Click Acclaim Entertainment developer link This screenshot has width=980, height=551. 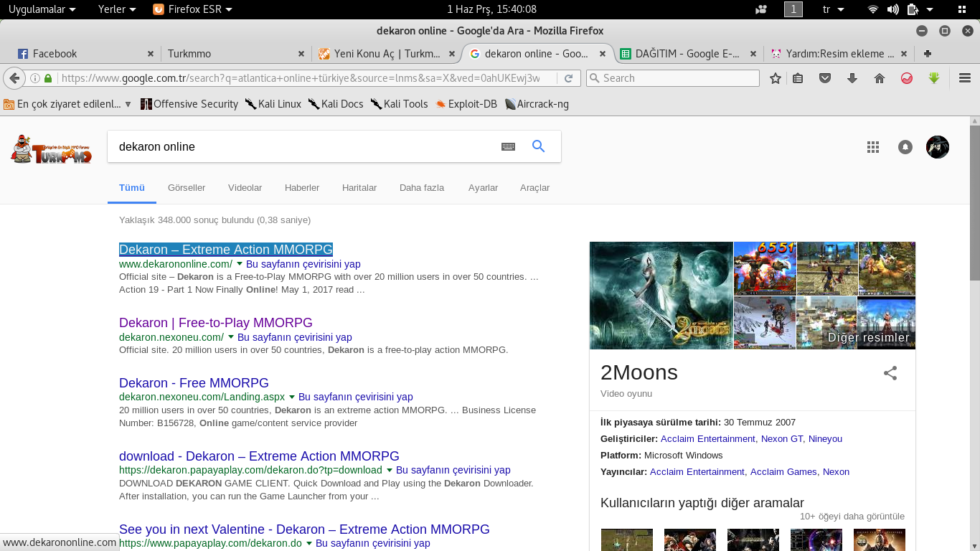click(707, 439)
